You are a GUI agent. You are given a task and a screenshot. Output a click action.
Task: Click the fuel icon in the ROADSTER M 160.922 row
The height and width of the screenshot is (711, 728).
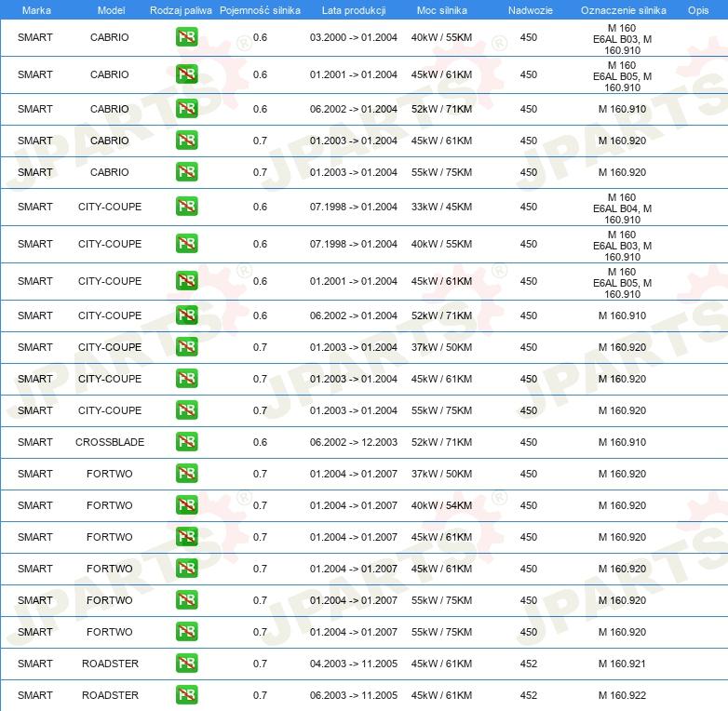[x=186, y=695]
